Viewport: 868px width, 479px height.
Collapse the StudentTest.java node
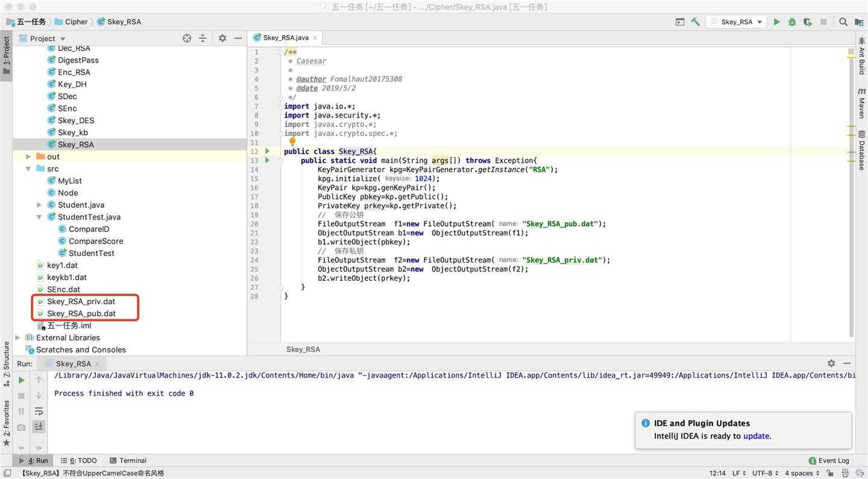coord(39,217)
